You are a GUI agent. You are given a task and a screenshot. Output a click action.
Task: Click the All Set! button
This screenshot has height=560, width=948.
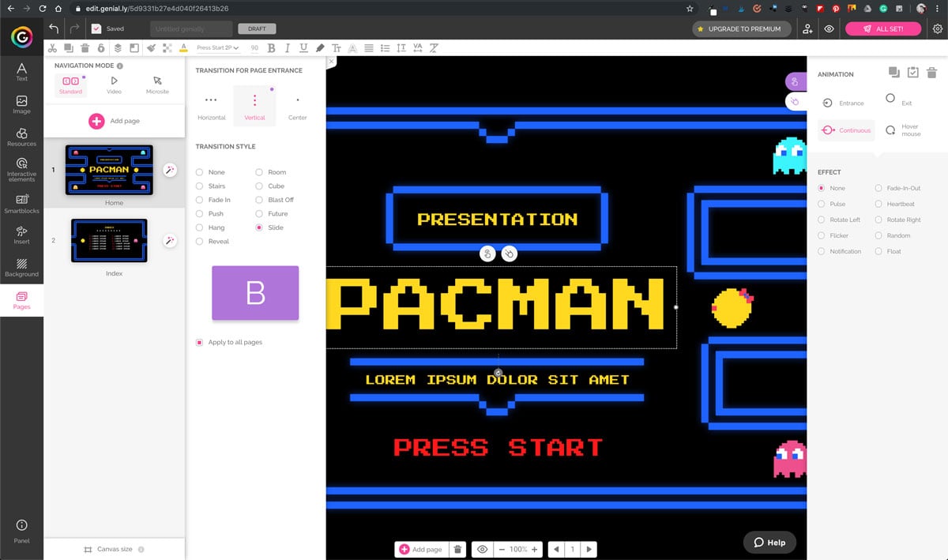point(884,28)
